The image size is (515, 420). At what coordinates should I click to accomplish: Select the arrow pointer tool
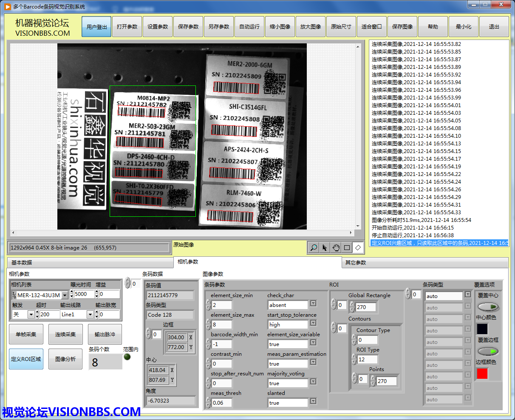tap(325, 247)
